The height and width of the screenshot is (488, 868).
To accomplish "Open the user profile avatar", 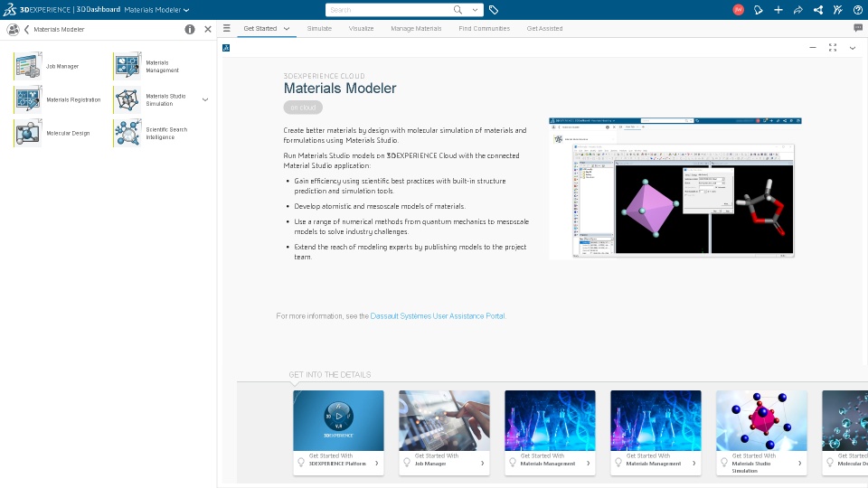I will pos(739,9).
